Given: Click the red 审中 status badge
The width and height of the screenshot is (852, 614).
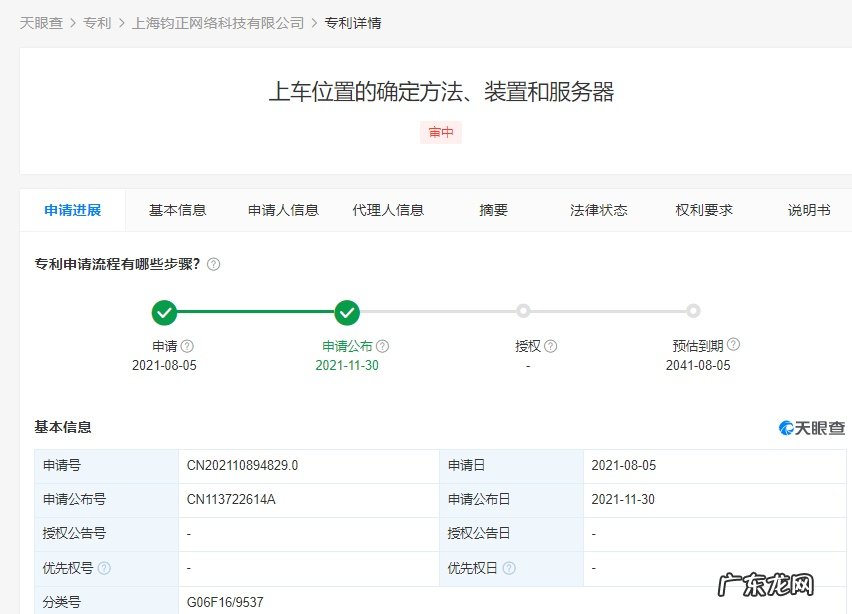Looking at the screenshot, I should tap(441, 132).
